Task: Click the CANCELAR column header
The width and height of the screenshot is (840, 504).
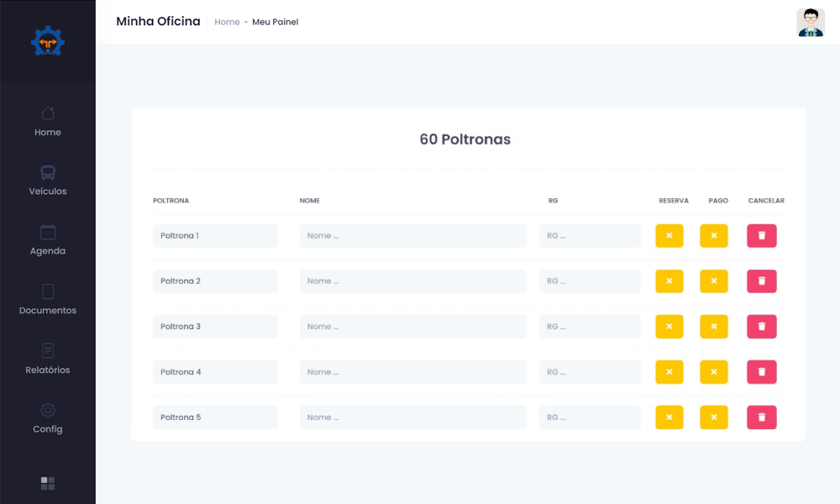Action: tap(766, 201)
